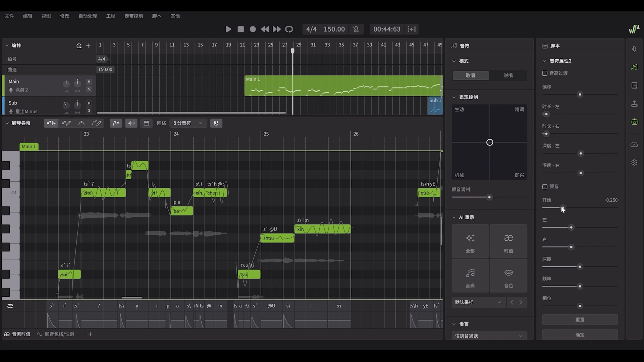Click the 全部 AI retake icon
The width and height of the screenshot is (644, 362).
[x=470, y=241]
